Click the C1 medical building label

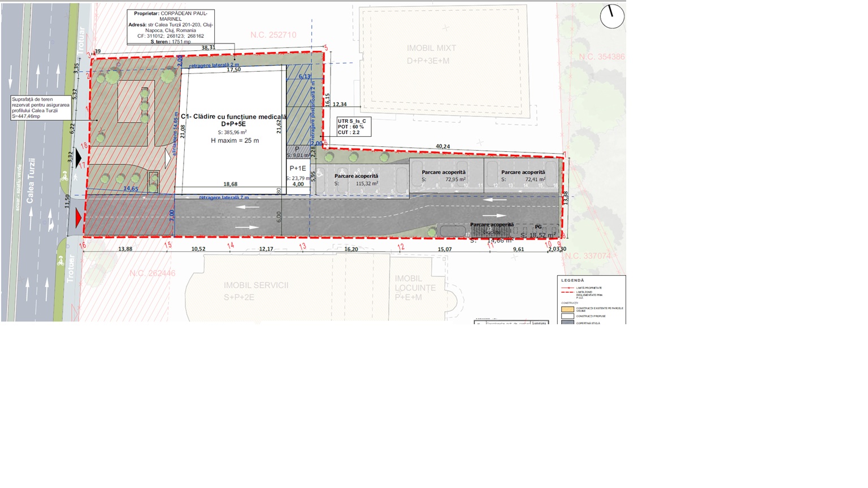(233, 120)
